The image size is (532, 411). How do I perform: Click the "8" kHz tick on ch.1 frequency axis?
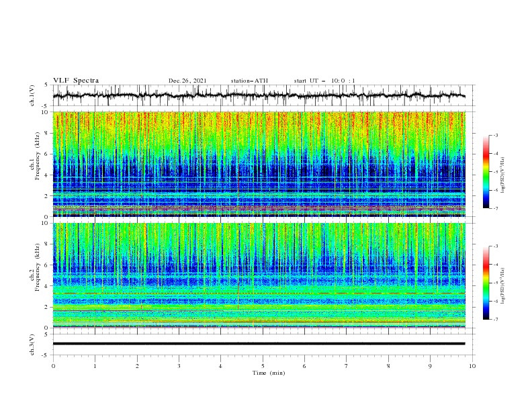(x=47, y=133)
